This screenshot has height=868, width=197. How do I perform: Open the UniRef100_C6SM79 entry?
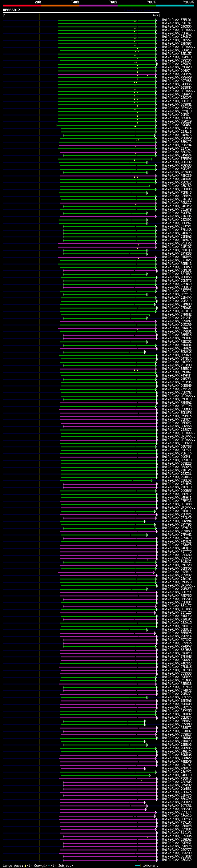(176, 460)
